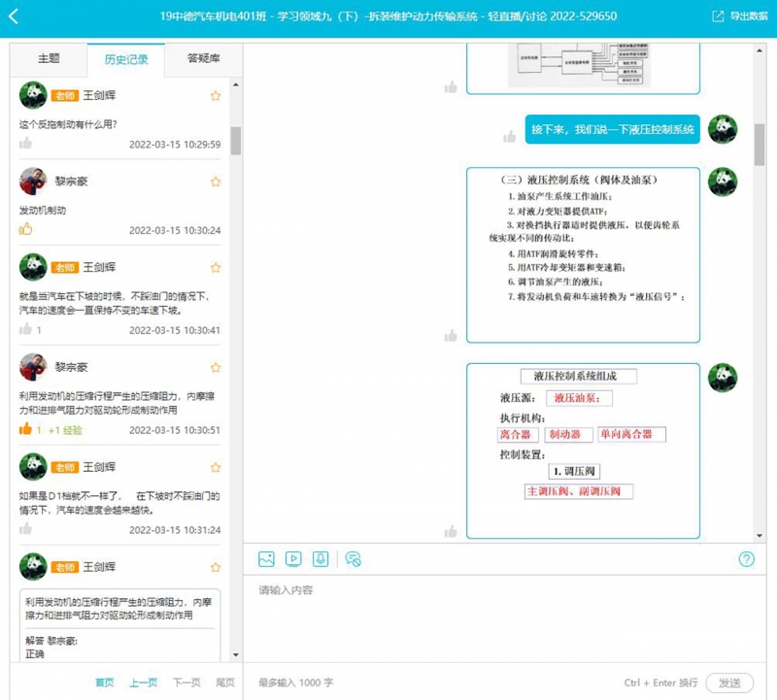The image size is (777, 700).
Task: Go back using the top-left arrow
Action: 14,17
